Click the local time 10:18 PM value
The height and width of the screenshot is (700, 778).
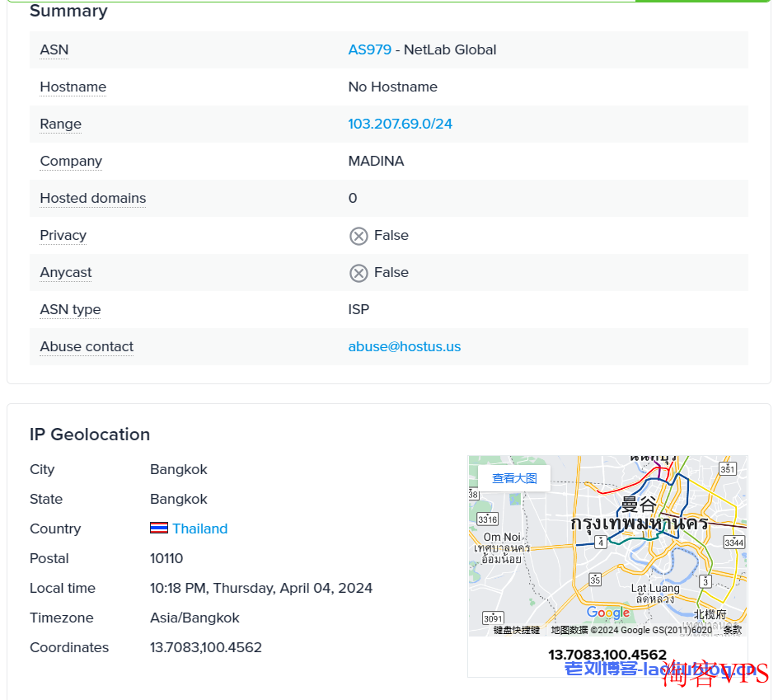coord(261,589)
